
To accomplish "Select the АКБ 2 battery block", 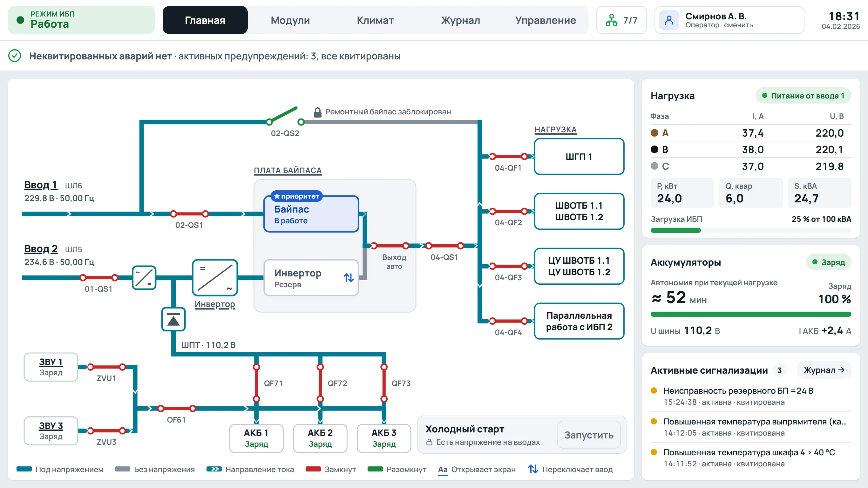I will (x=320, y=438).
